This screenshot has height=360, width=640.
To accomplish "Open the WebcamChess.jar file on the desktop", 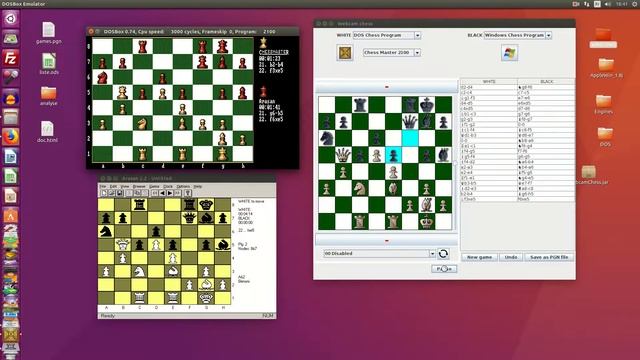I will coord(589,175).
